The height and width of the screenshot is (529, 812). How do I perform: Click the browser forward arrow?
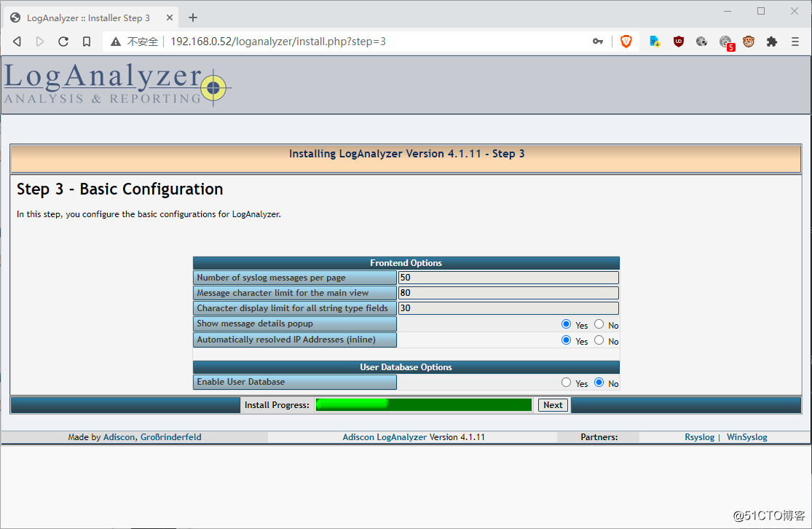pos(40,42)
